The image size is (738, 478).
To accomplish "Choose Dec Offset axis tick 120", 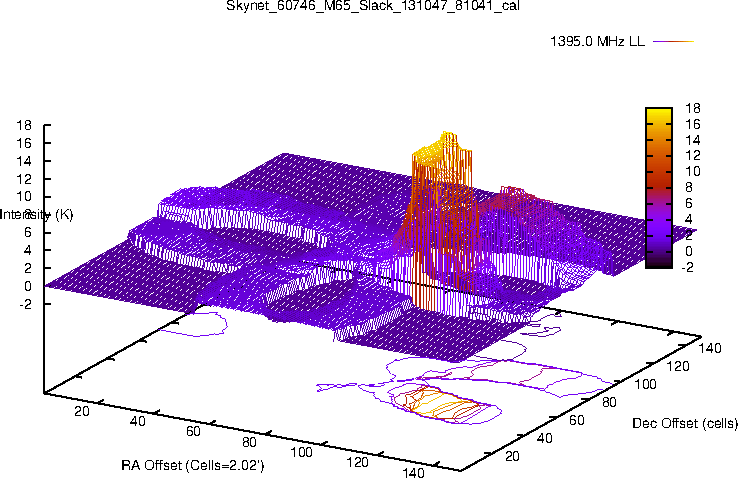I will click(678, 366).
